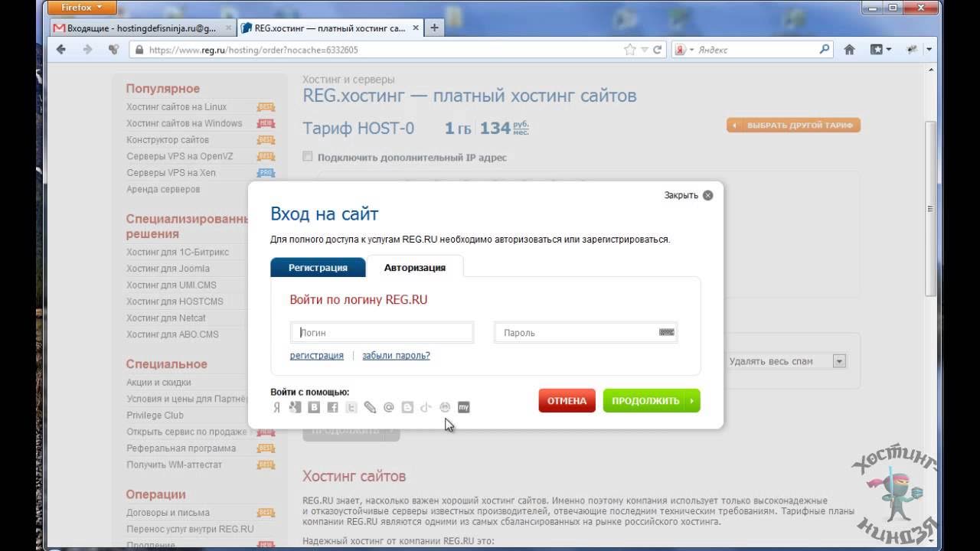
Task: Sign in with the Yandex icon
Action: [x=276, y=407]
